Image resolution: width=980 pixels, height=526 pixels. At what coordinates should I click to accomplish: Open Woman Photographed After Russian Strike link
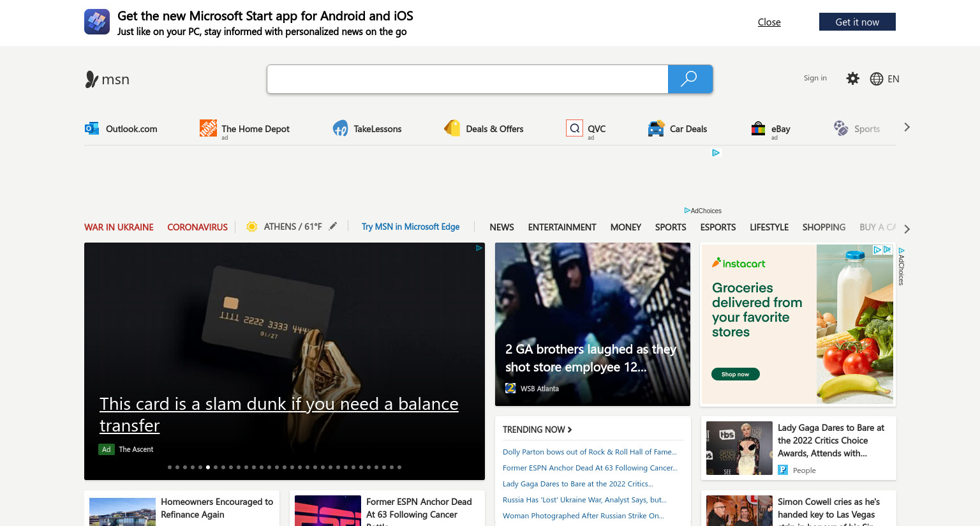(x=583, y=516)
